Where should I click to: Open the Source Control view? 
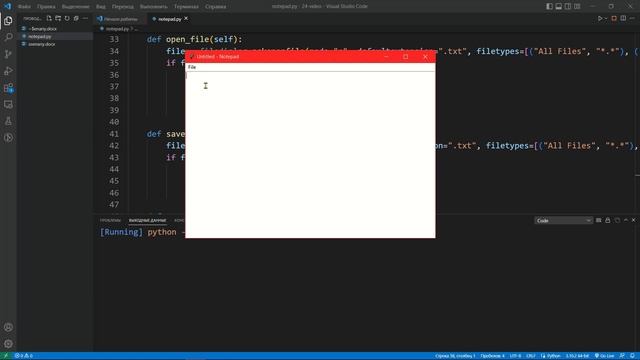[x=8, y=54]
